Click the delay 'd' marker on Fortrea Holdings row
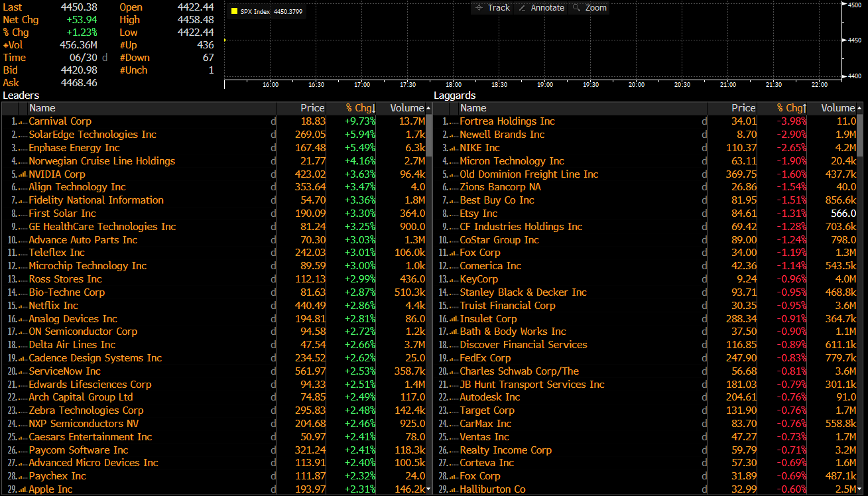The width and height of the screenshot is (868, 496). click(704, 121)
